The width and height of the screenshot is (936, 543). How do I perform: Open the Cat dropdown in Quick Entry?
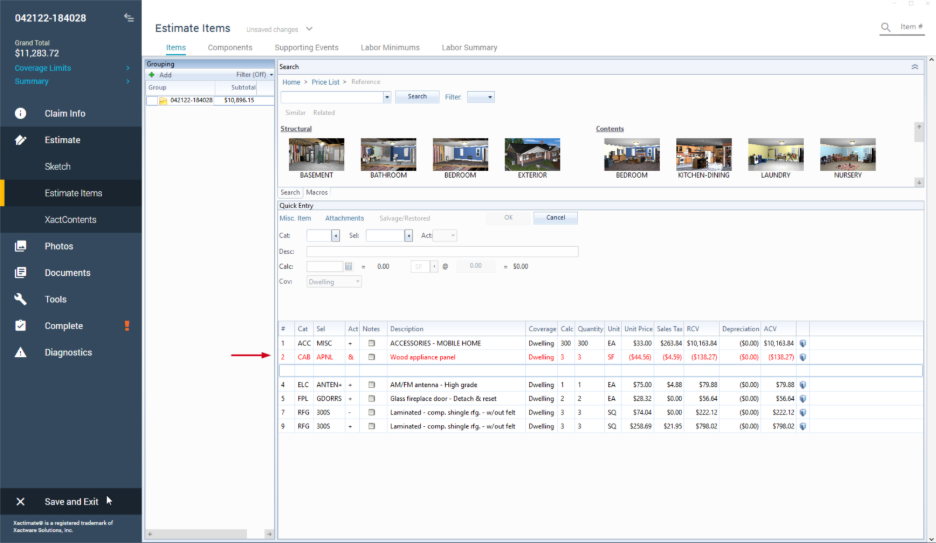click(x=335, y=236)
